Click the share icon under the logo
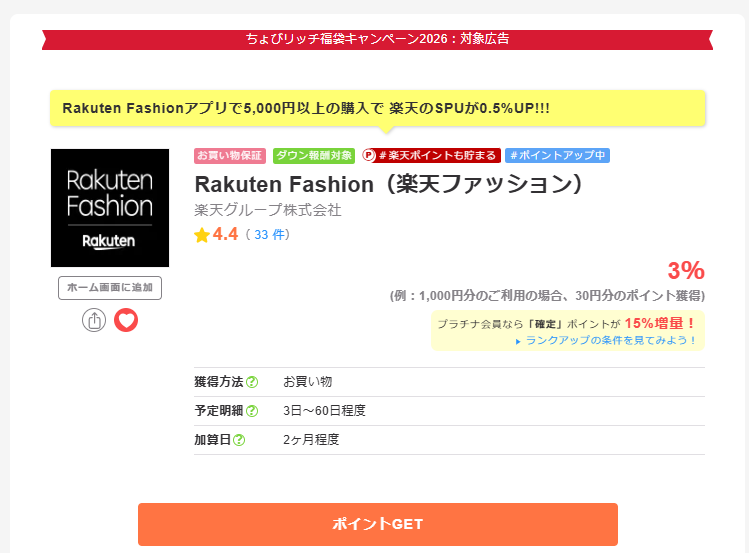This screenshot has width=749, height=553. pos(94,320)
